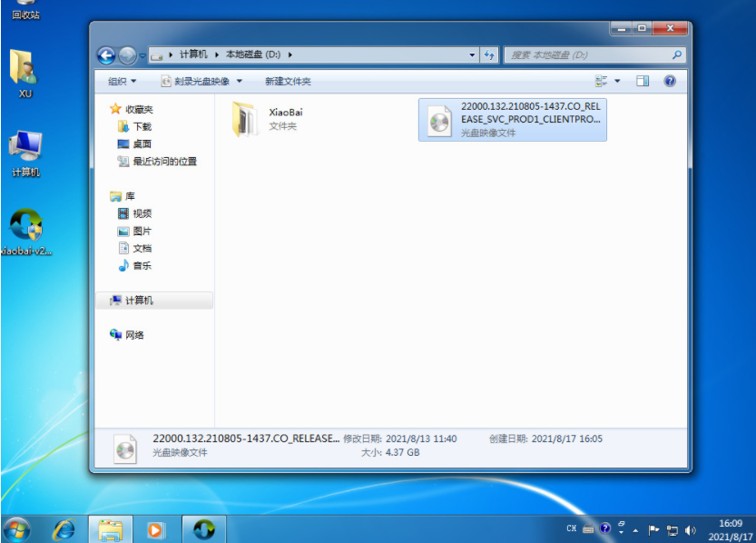This screenshot has height=543, width=756.
Task: Click 计算机 in the address breadcrumb
Action: [x=192, y=54]
